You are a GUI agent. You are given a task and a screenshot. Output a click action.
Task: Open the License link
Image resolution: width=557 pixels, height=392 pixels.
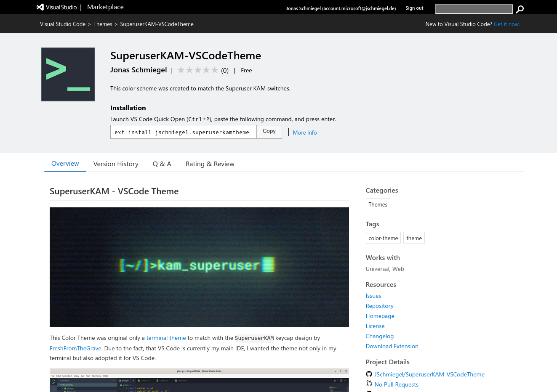[375, 326]
